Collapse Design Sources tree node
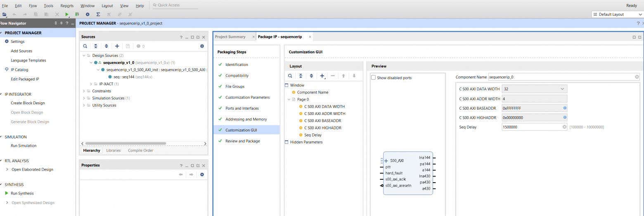Image resolution: width=644 pixels, height=216 pixels. point(84,55)
